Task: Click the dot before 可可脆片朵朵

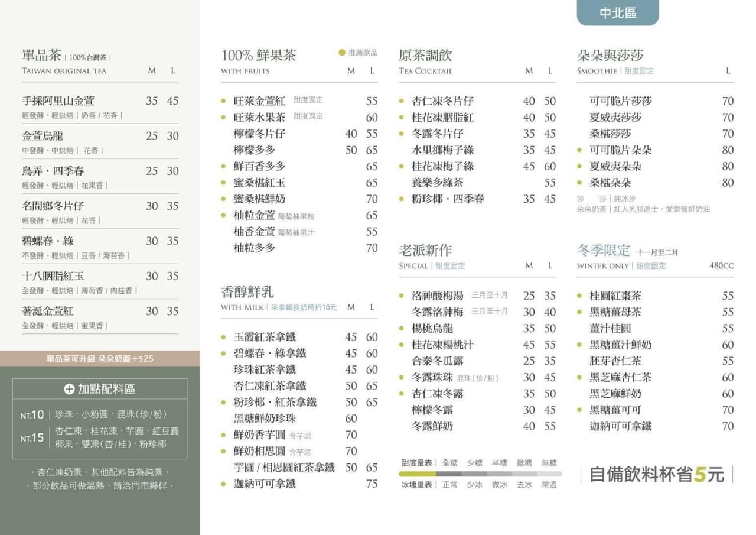Action: click(x=579, y=150)
